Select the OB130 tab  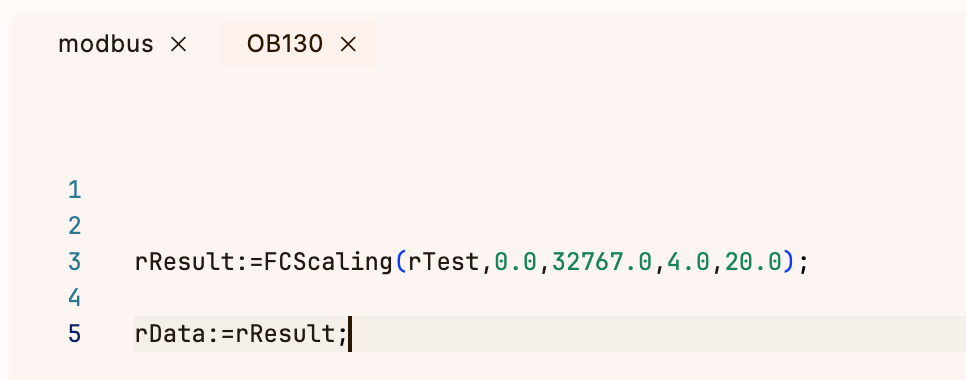pyautogui.click(x=285, y=44)
